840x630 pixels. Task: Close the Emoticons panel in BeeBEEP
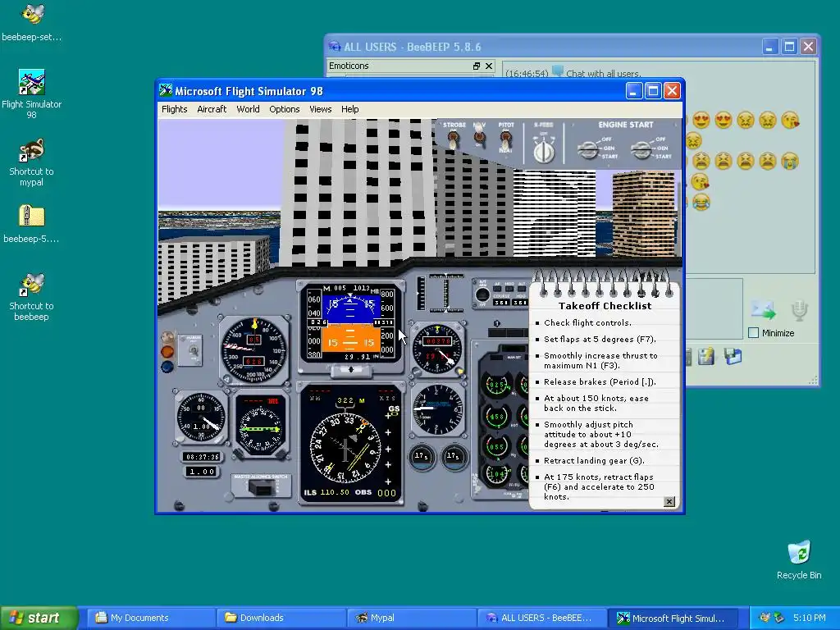pyautogui.click(x=489, y=66)
